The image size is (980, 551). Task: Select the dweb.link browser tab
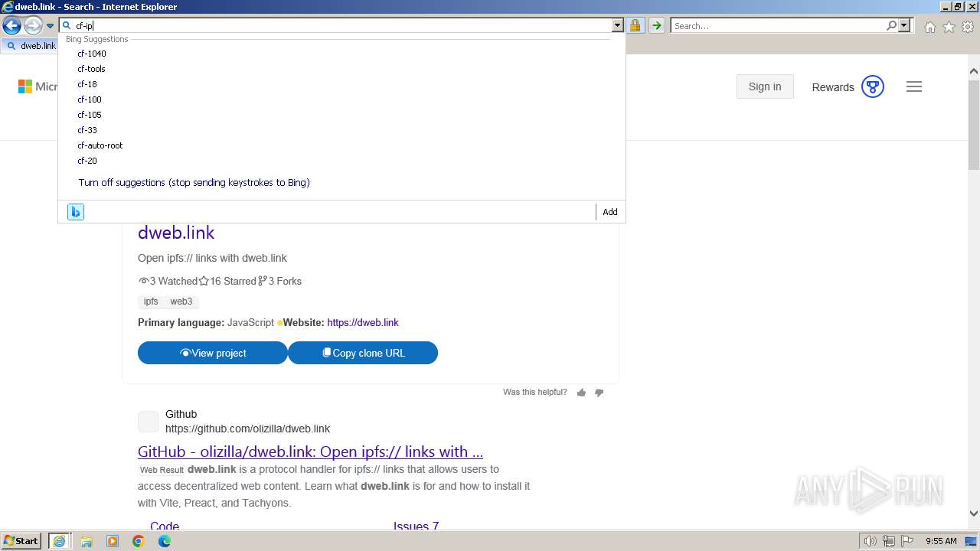point(31,45)
